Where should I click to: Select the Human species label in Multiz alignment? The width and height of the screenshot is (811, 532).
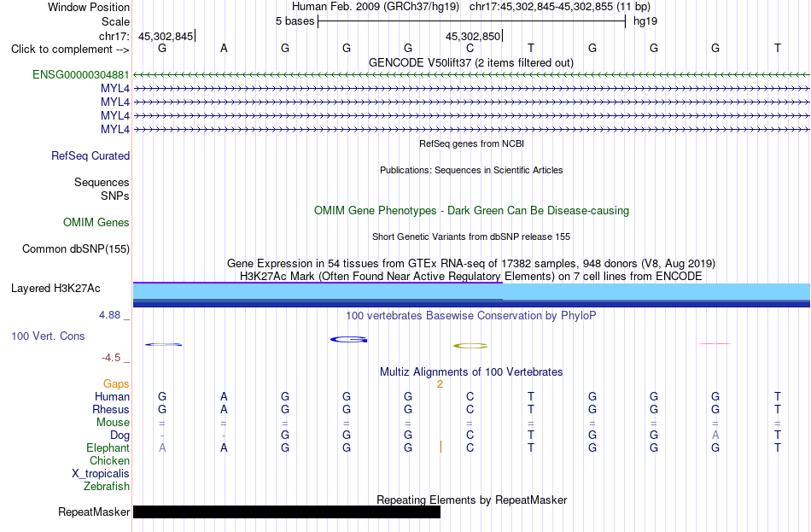(x=112, y=397)
